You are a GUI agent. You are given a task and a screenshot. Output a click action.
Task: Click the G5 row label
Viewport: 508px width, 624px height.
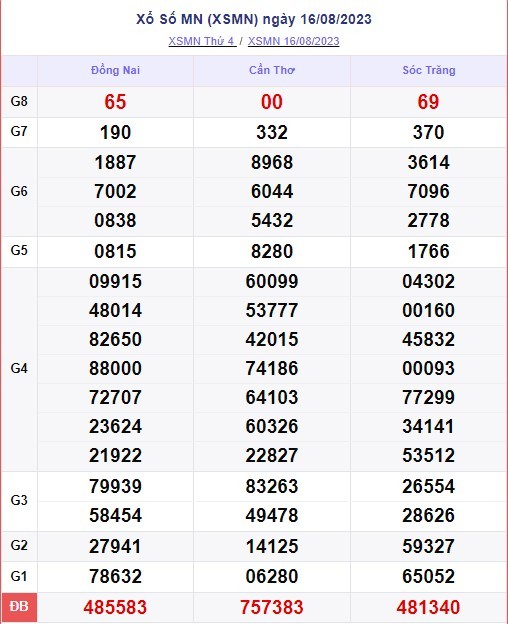19,250
